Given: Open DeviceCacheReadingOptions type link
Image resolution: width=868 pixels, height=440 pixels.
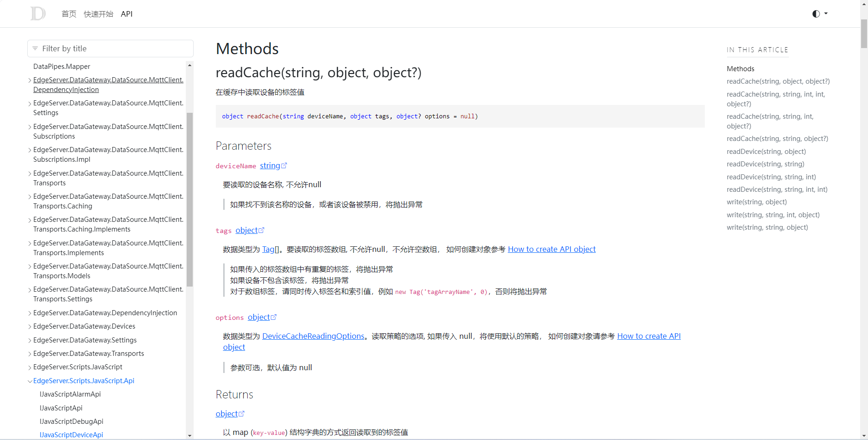Looking at the screenshot, I should tap(313, 336).
